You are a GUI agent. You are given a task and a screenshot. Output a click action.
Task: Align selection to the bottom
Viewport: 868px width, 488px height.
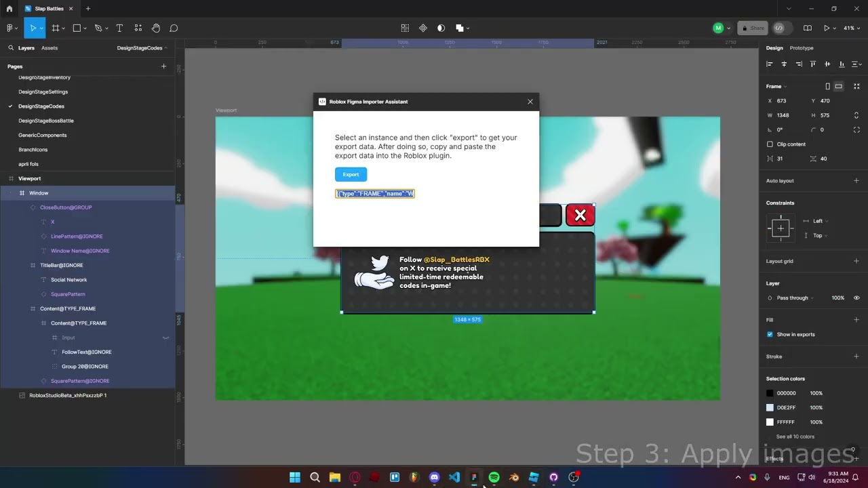pos(842,64)
